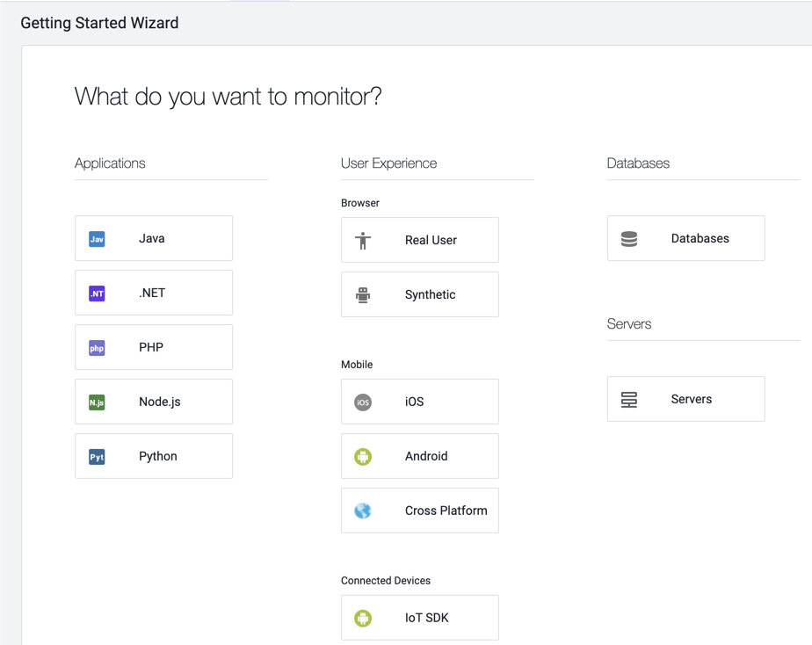Click the Synthetic robot icon
Viewport: 812px width, 645px height.
click(x=363, y=295)
